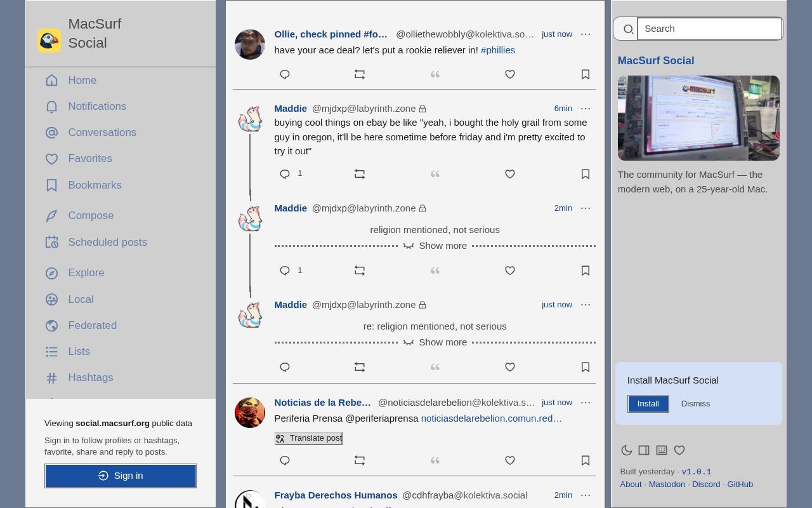Expand 'religion mentioned, not serious' with Show more
Viewport: 812px width, 508px height.
(x=435, y=246)
